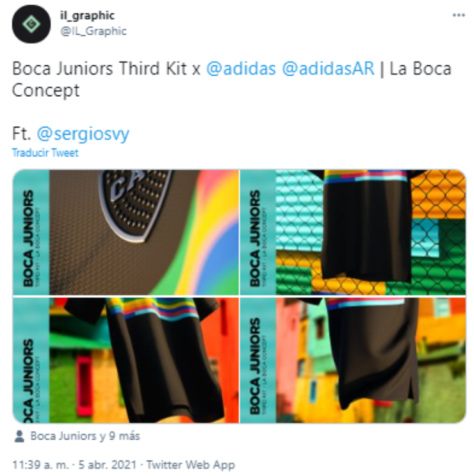
Task: Click the tweet text Boca Juniors Third Kit
Action: point(99,69)
